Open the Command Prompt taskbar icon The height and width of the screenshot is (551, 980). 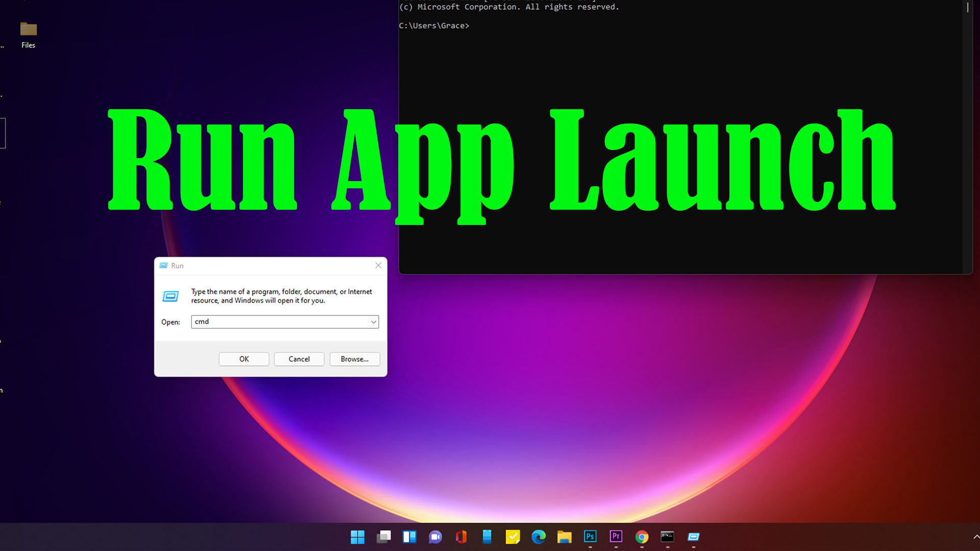[x=668, y=537]
